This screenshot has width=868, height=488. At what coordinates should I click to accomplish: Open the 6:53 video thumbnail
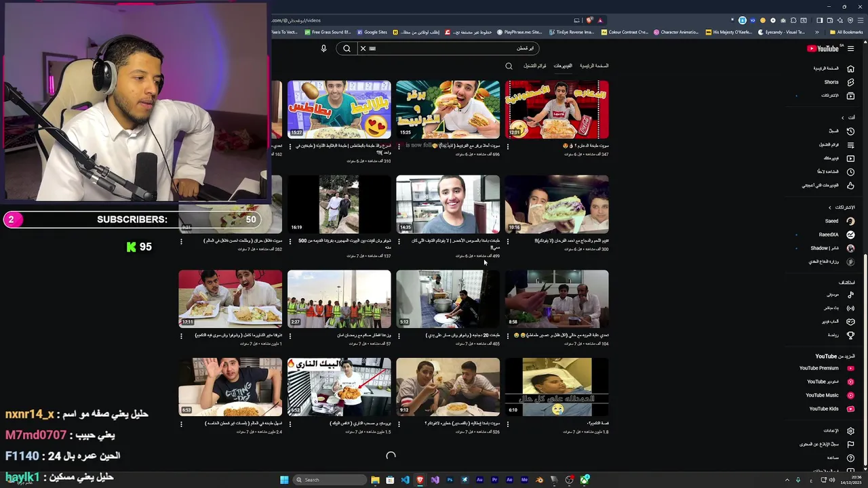[231, 387]
